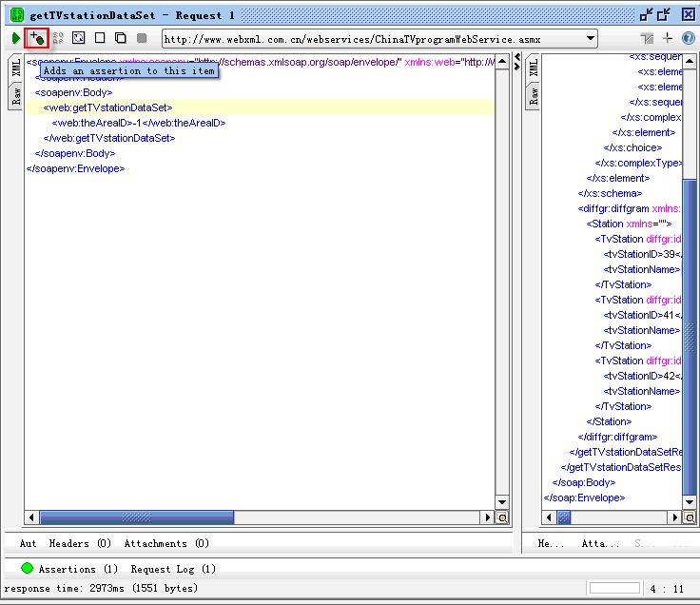This screenshot has width=700, height=605.
Task: Click the magnifier icon under the response editor
Action: (x=690, y=517)
